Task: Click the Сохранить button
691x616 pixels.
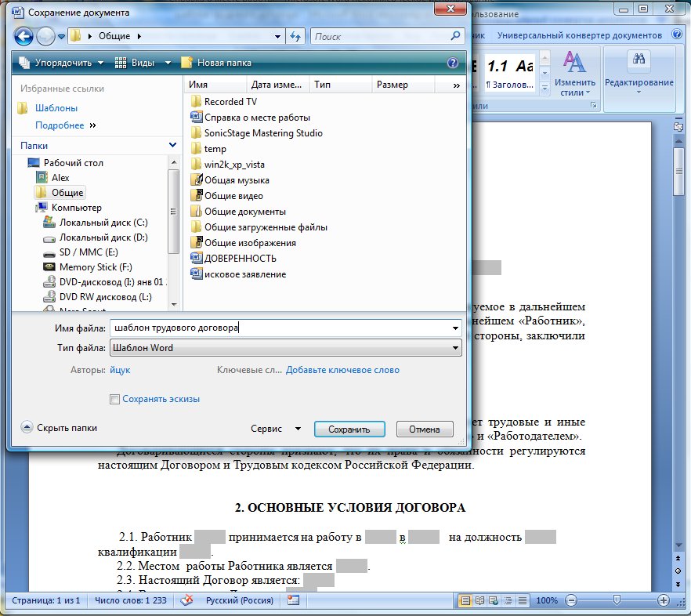Action: click(x=349, y=429)
